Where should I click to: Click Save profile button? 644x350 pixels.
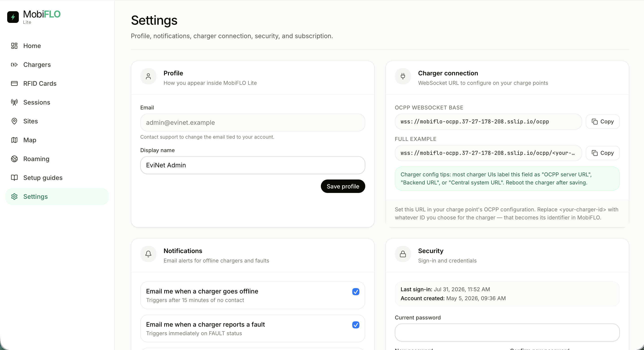343,186
